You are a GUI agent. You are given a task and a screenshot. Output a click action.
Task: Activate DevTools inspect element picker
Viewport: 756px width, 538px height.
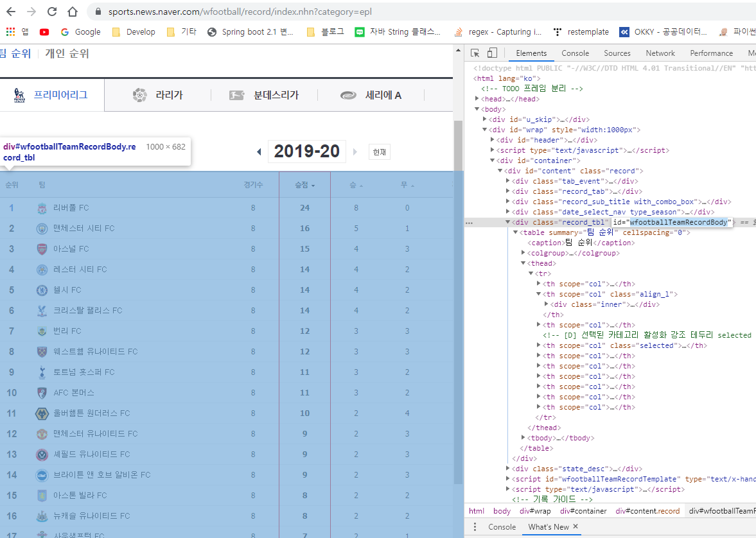(475, 53)
